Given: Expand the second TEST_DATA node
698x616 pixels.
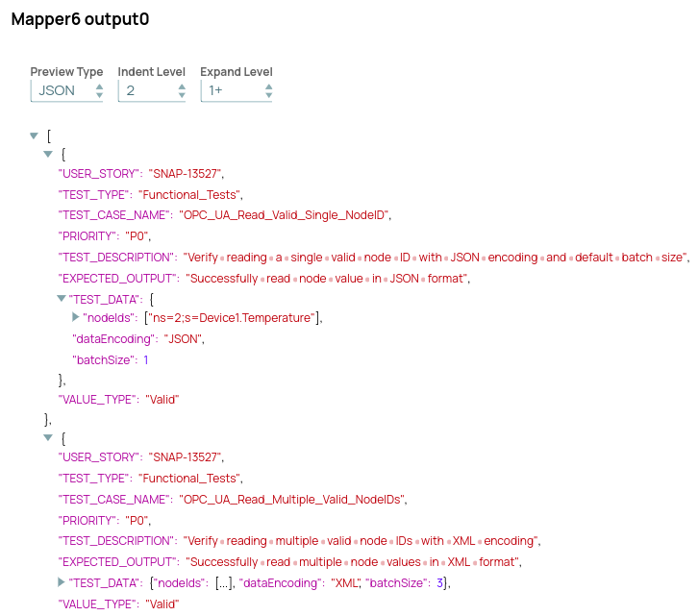Looking at the screenshot, I should (62, 582).
